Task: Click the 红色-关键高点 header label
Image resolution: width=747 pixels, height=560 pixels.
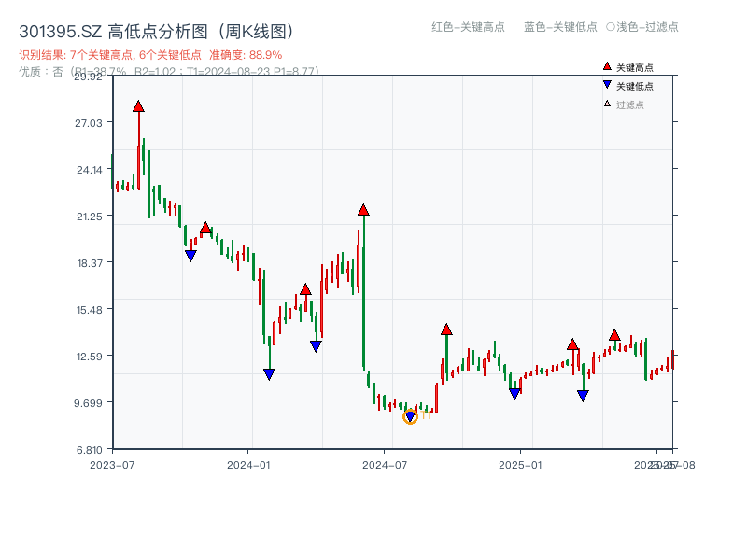Action: tap(467, 28)
